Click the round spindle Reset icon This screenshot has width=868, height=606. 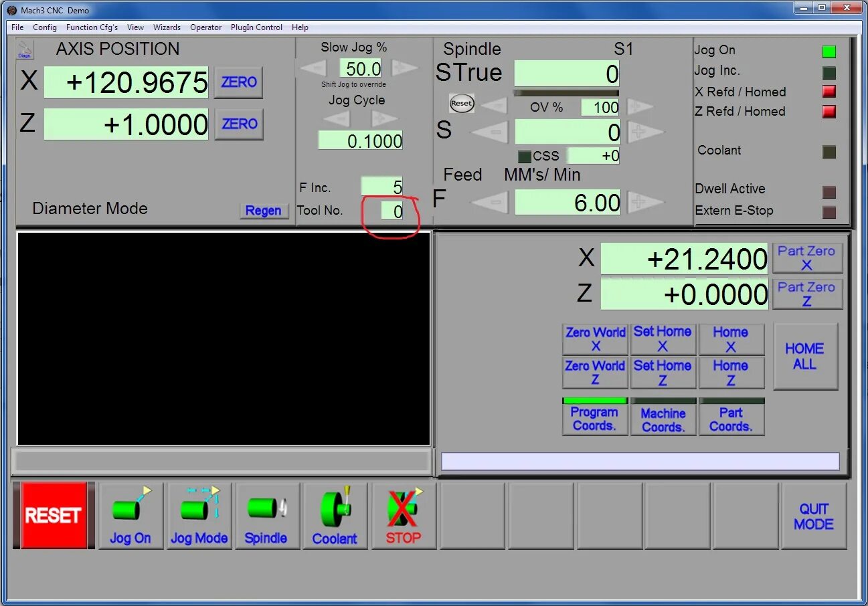pyautogui.click(x=462, y=103)
